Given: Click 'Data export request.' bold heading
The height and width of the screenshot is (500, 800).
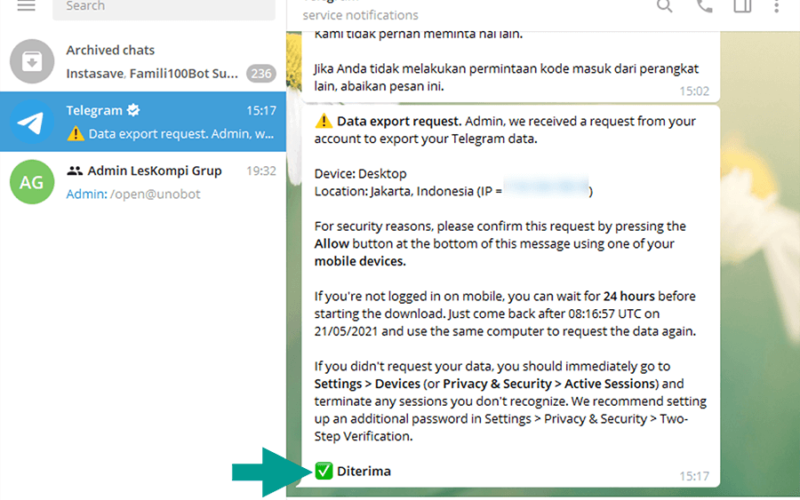Looking at the screenshot, I should [x=399, y=121].
